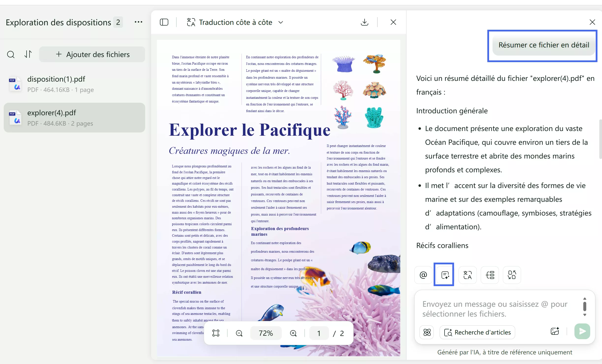Toggle Recherche d'articles option
The image size is (602, 364).
pyautogui.click(x=477, y=332)
